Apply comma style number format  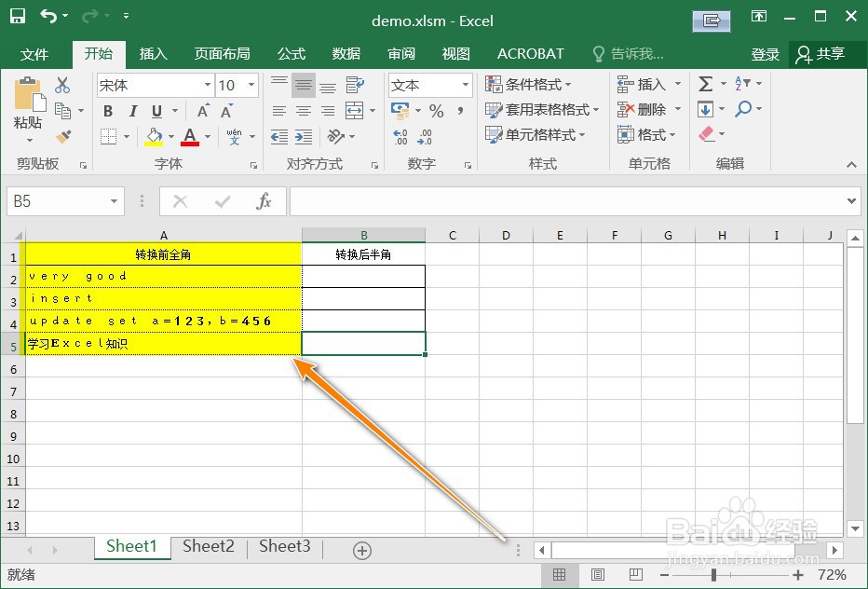click(x=461, y=110)
